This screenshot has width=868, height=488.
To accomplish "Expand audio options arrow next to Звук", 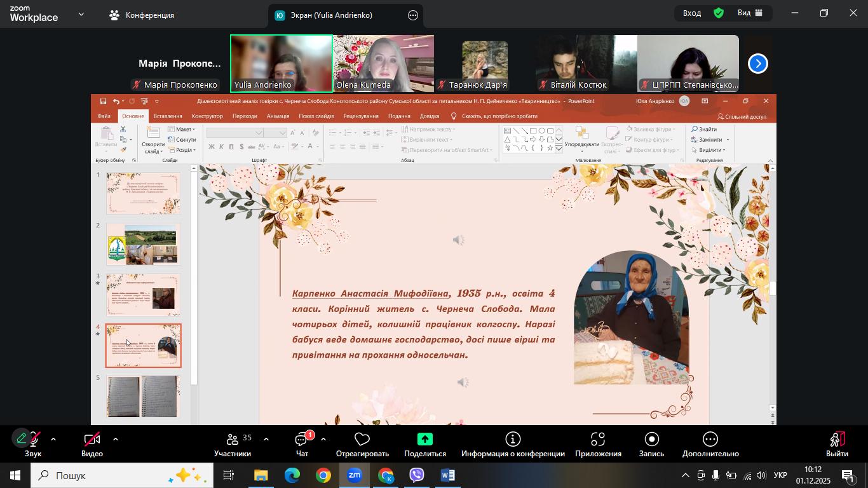I will 53,439.
